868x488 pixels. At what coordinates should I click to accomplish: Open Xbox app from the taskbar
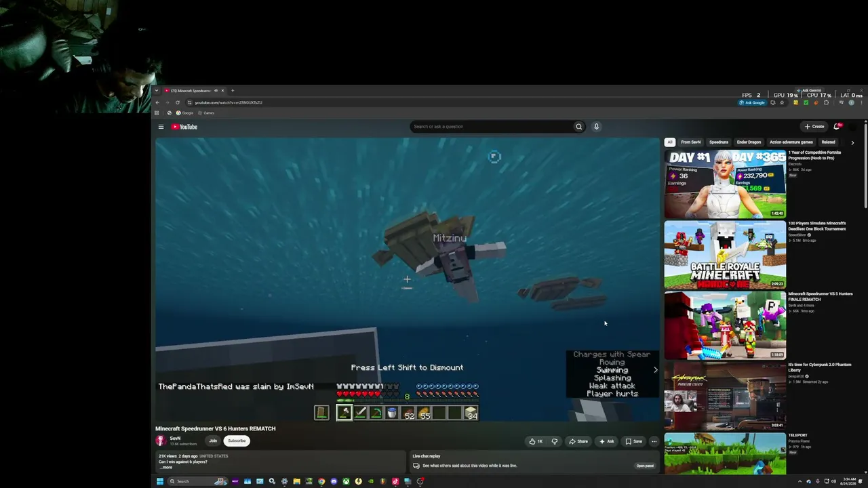click(346, 481)
